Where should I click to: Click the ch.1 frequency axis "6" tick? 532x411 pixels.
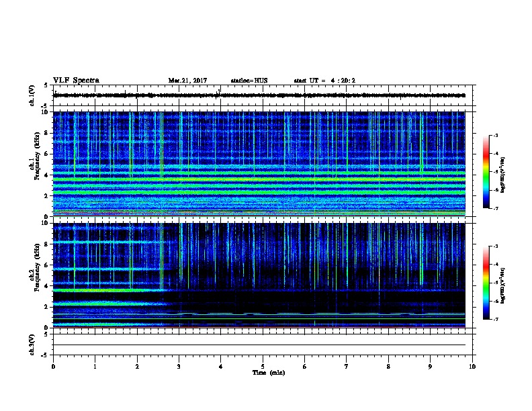(47, 154)
